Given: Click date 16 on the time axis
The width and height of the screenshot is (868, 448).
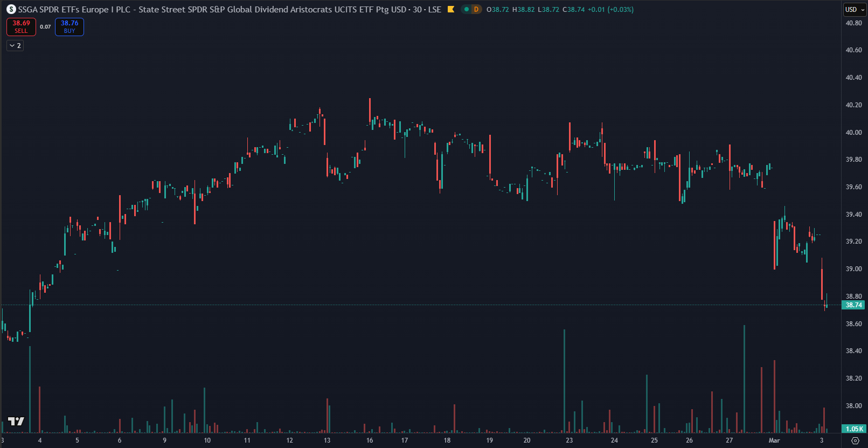Looking at the screenshot, I should pos(370,440).
